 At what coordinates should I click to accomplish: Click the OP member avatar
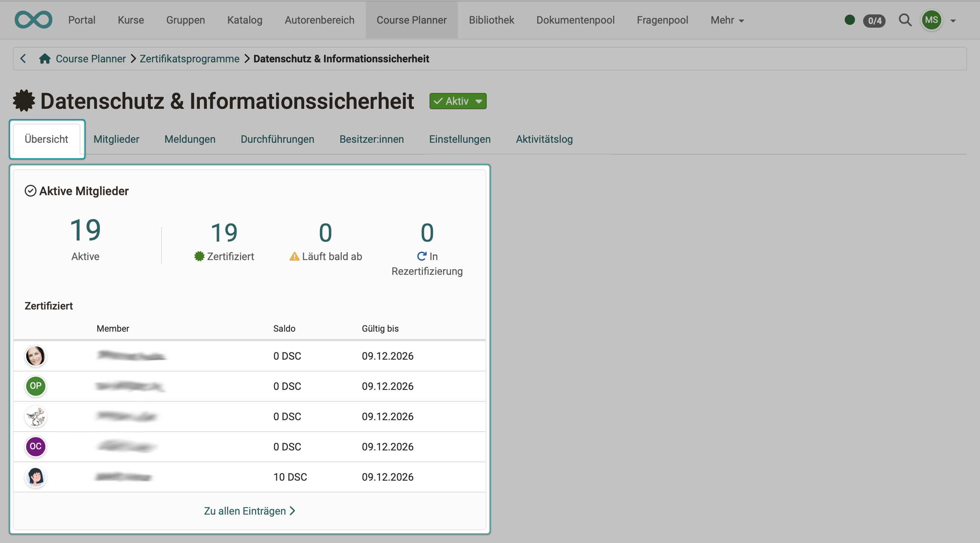35,386
